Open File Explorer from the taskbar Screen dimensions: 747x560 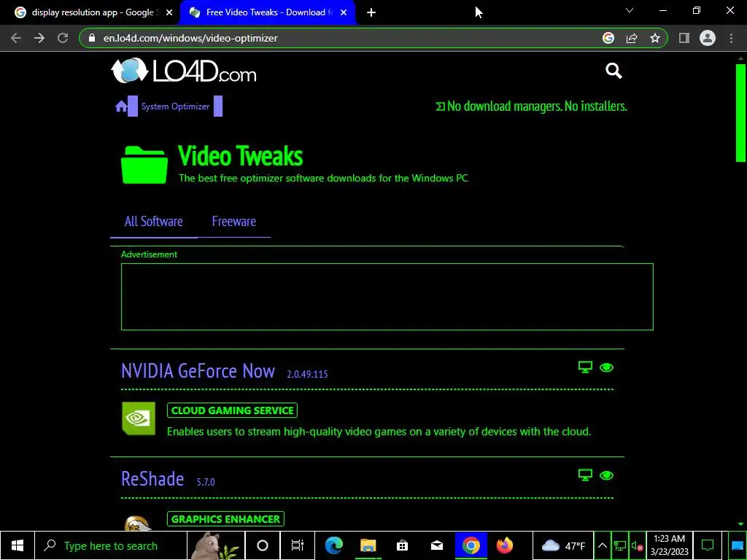[x=368, y=545]
